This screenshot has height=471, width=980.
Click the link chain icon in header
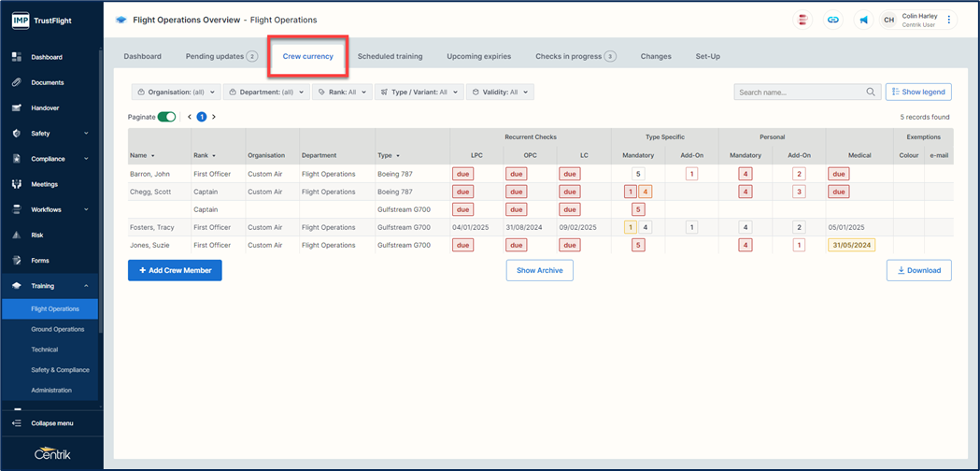point(833,20)
